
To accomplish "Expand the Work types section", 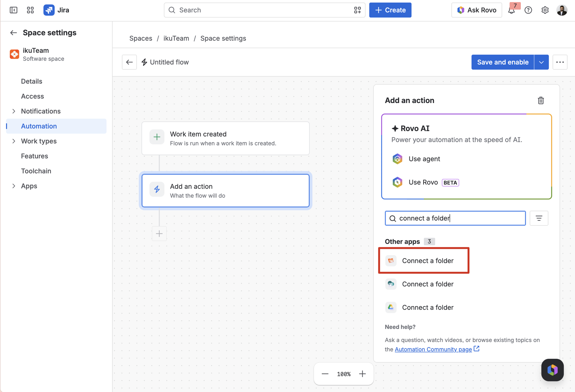I will [x=14, y=141].
